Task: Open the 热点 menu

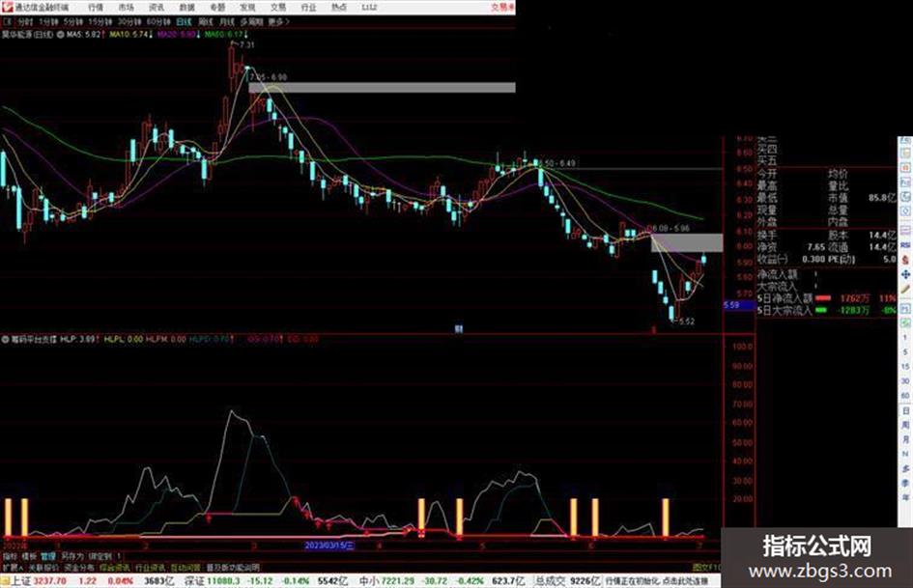Action: (x=338, y=8)
